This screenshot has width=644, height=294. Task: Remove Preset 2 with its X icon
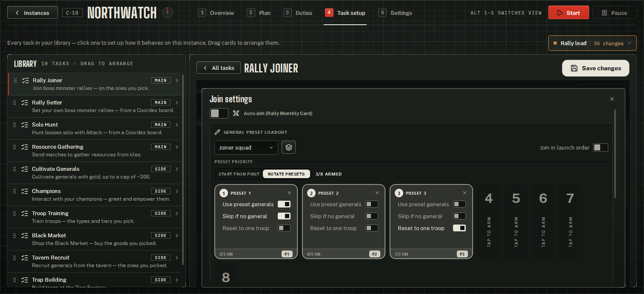377,193
